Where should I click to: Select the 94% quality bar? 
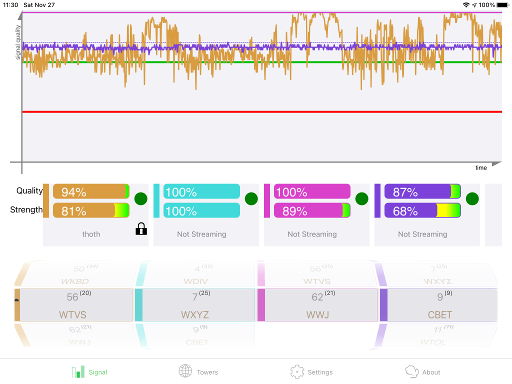pos(91,192)
